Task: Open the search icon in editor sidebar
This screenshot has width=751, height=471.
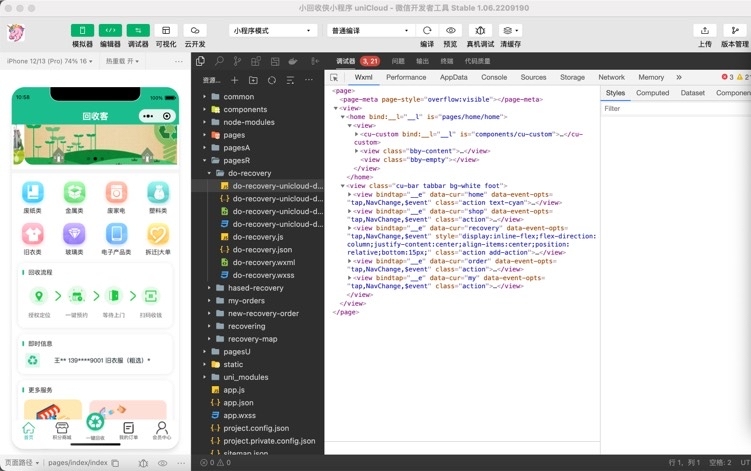Action: 219,61
